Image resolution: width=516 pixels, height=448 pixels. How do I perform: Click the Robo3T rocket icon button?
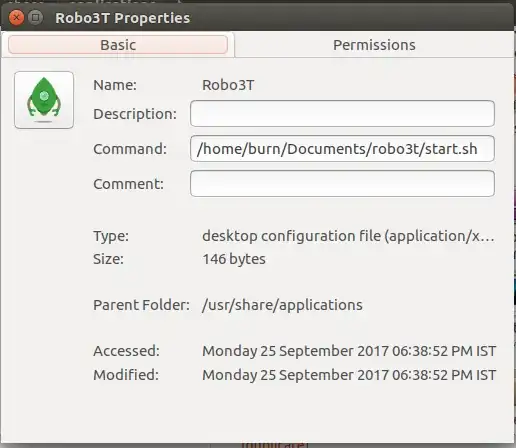(44, 100)
